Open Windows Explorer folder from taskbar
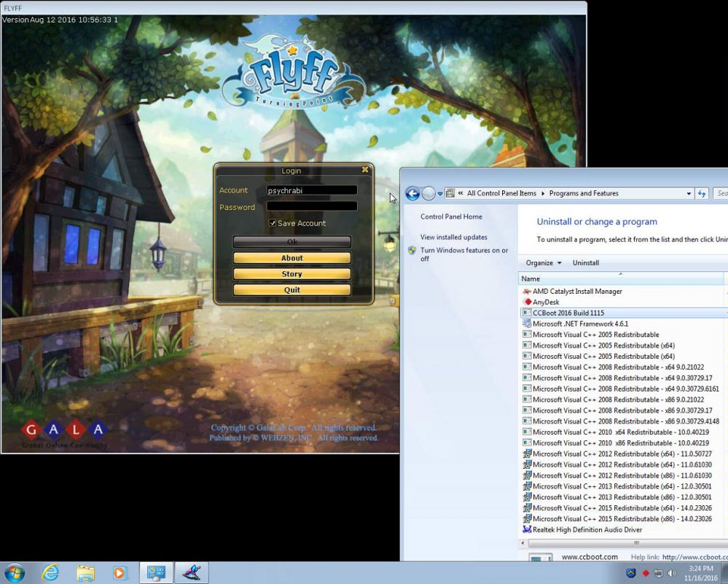 tap(85, 572)
